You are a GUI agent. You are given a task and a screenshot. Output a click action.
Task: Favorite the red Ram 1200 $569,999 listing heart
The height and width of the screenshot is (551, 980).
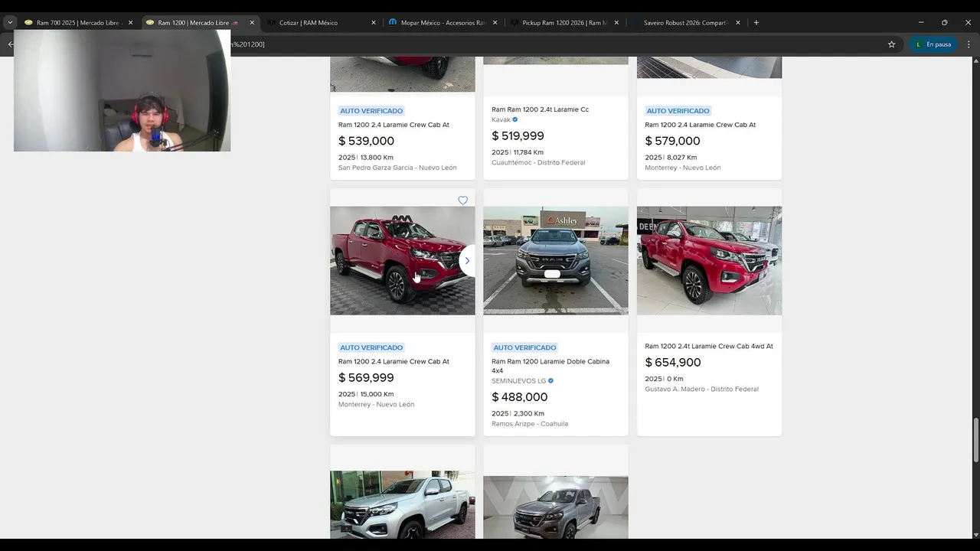(x=462, y=201)
